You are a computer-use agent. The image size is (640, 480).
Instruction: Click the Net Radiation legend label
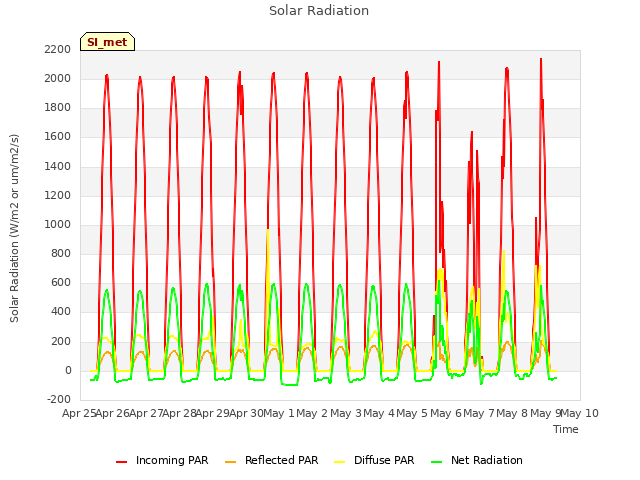point(487,460)
